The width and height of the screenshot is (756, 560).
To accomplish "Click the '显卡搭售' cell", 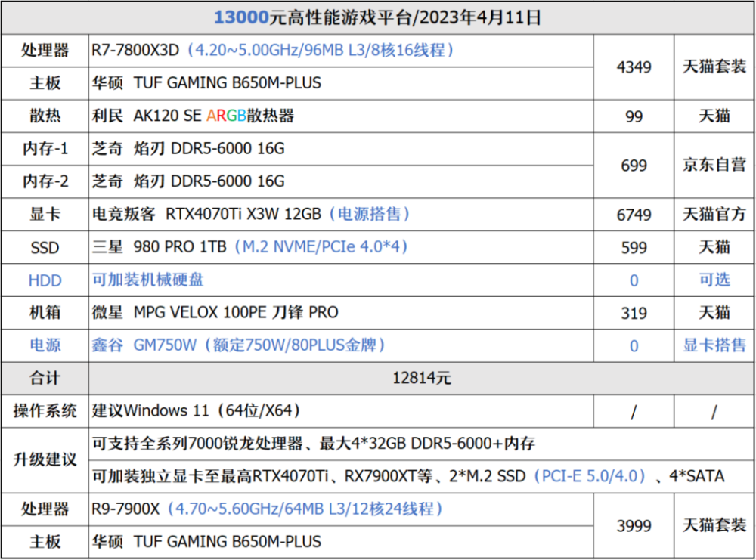I will [714, 345].
